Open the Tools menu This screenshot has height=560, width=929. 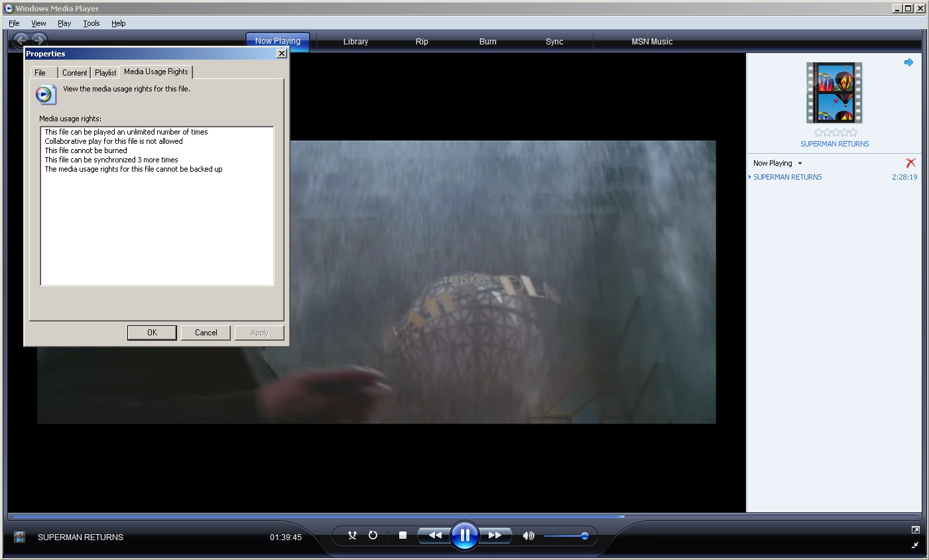[x=92, y=23]
